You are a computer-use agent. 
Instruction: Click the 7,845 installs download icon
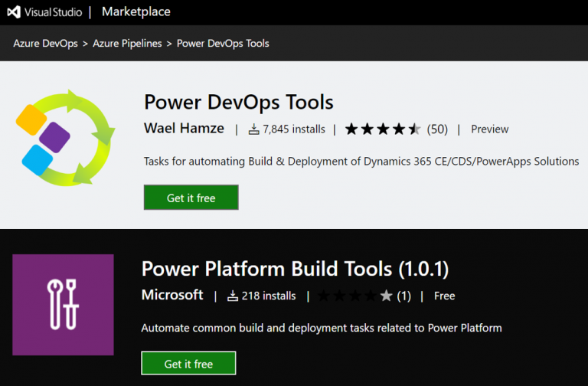click(254, 129)
